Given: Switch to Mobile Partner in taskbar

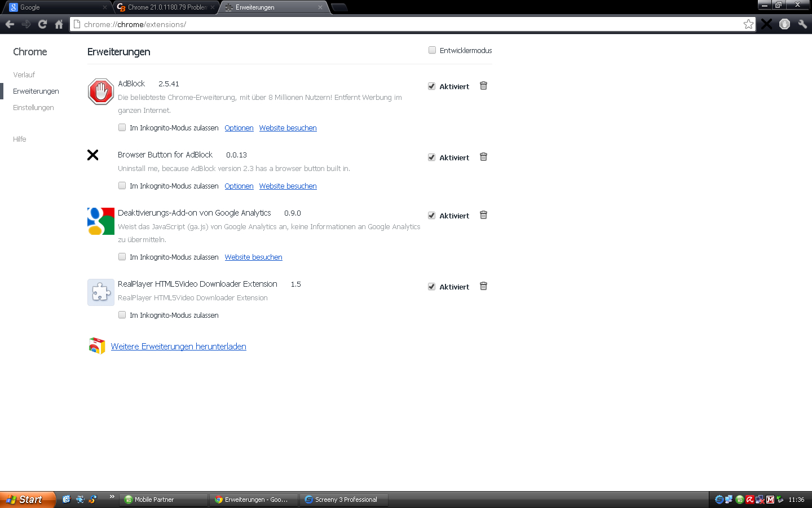Looking at the screenshot, I should coord(164,500).
